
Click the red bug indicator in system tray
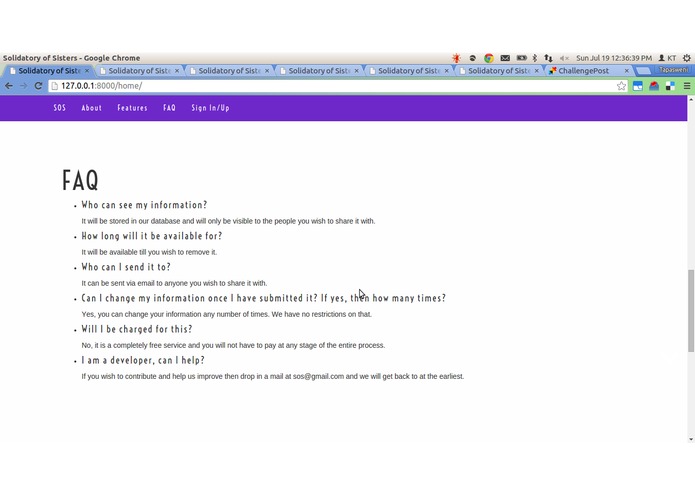pos(456,58)
